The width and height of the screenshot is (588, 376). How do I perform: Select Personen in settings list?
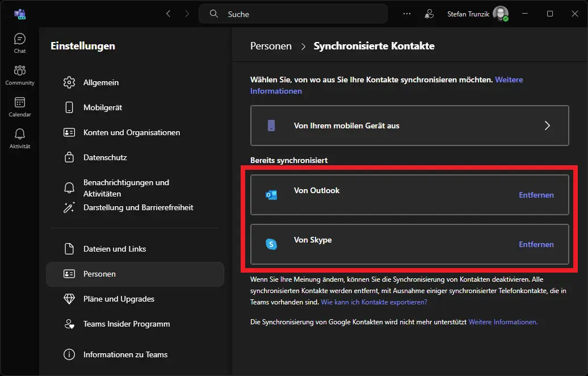135,274
